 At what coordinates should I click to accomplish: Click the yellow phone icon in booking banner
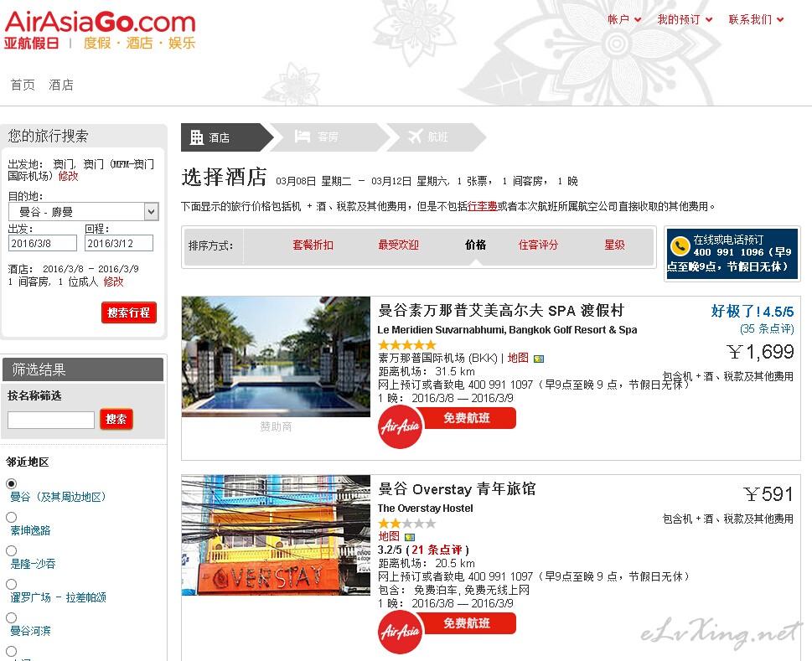click(x=680, y=246)
